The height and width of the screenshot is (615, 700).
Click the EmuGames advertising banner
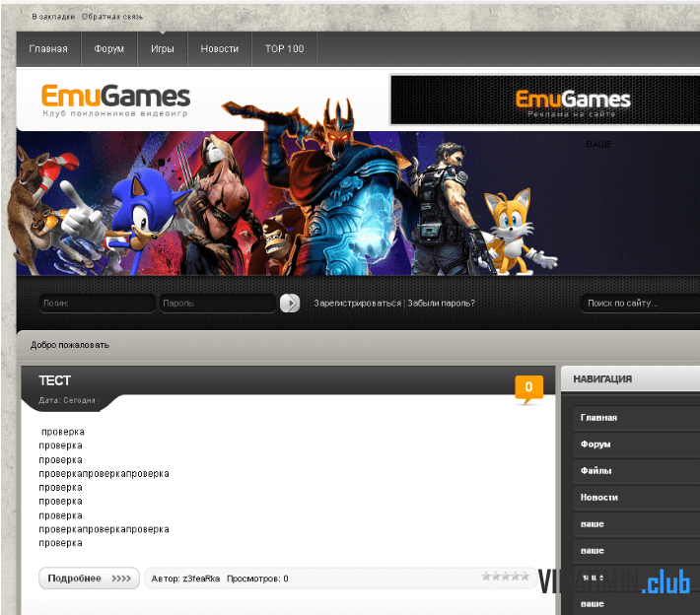point(545,100)
